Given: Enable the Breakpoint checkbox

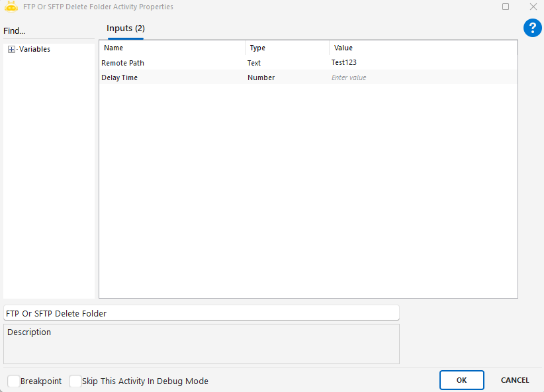Looking at the screenshot, I should point(13,381).
